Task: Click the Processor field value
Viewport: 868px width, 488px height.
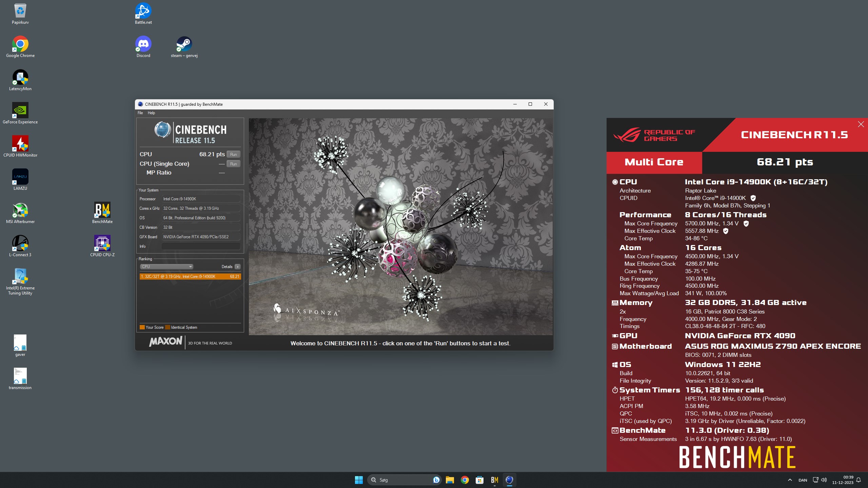Action: point(201,199)
